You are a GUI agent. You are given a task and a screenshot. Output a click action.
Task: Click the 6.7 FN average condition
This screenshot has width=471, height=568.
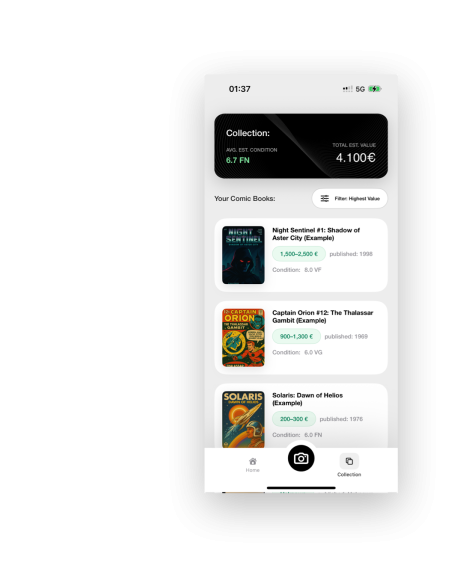238,160
